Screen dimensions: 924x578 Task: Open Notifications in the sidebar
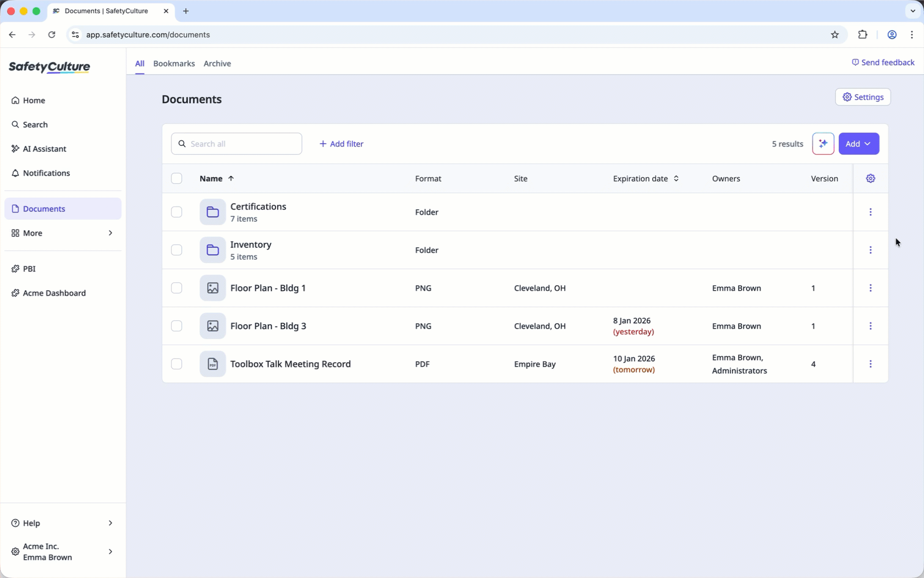(63, 173)
